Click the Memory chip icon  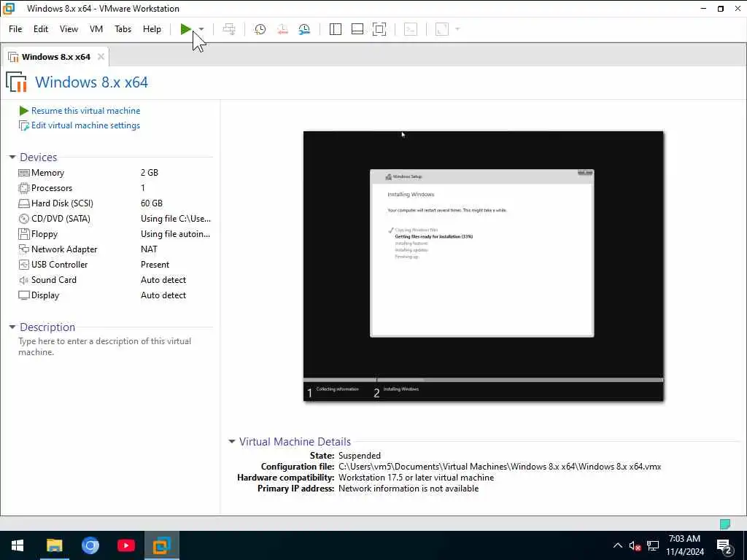[x=24, y=173]
